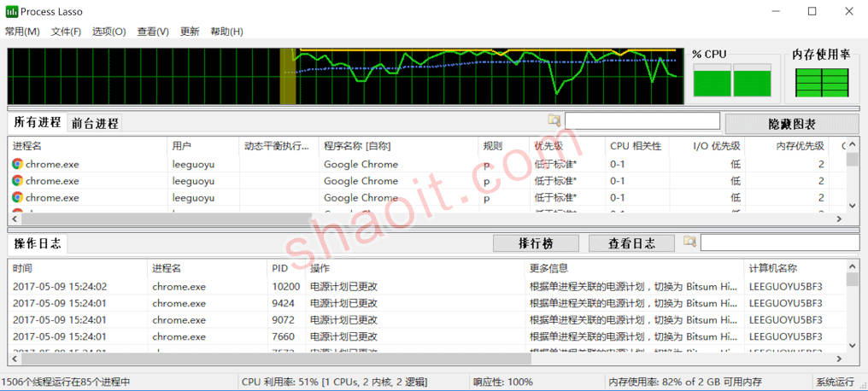
Task: Click 内存使用率: 82% status bar entry
Action: (x=685, y=382)
